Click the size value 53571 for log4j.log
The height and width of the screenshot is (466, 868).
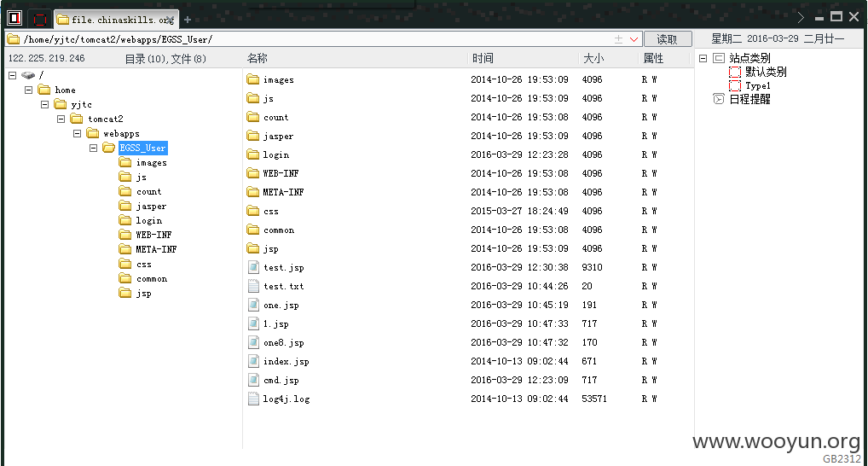coord(594,399)
